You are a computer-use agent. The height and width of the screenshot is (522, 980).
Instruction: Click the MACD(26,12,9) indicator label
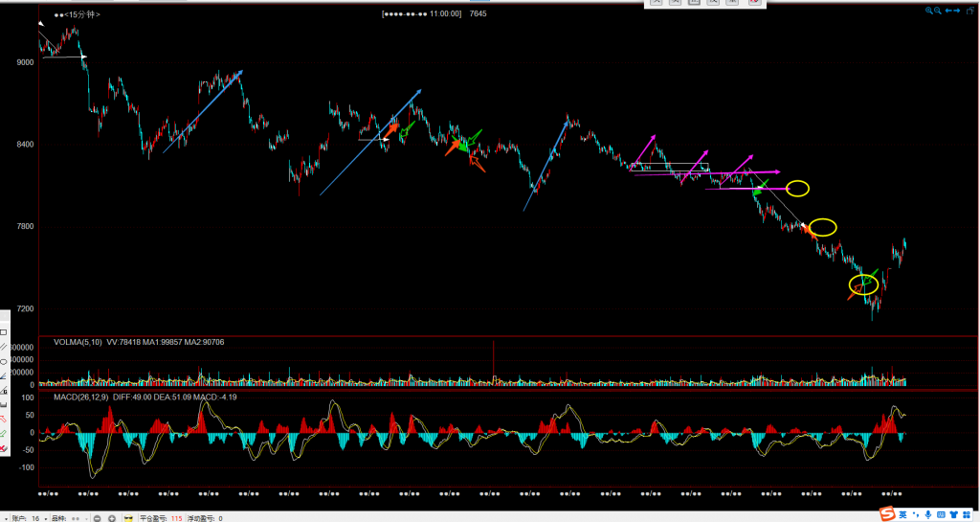[78, 397]
